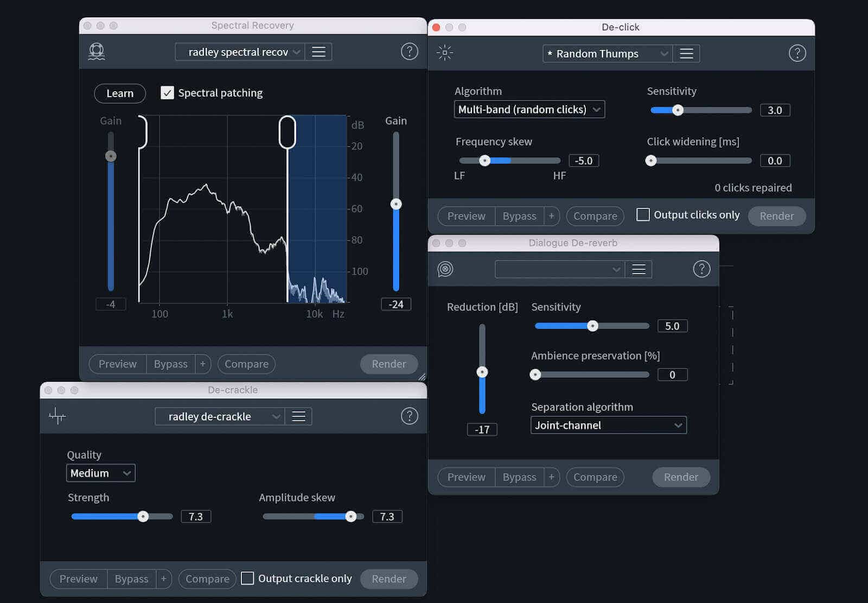Click plus button beside Bypass in Dialogue De-reverb
The image size is (868, 603).
click(x=551, y=477)
